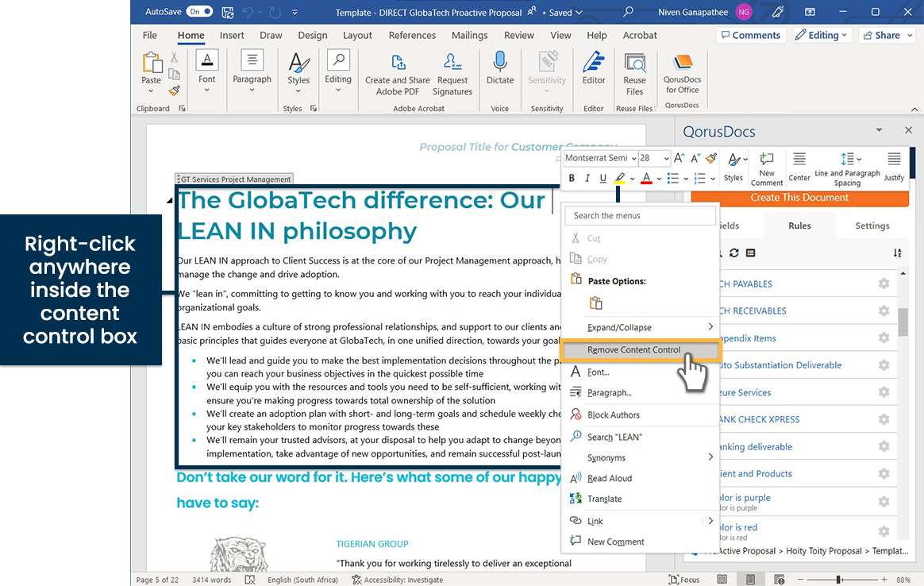Click Styles in the mini toolbar
This screenshot has height=586, width=924.
pos(734,167)
